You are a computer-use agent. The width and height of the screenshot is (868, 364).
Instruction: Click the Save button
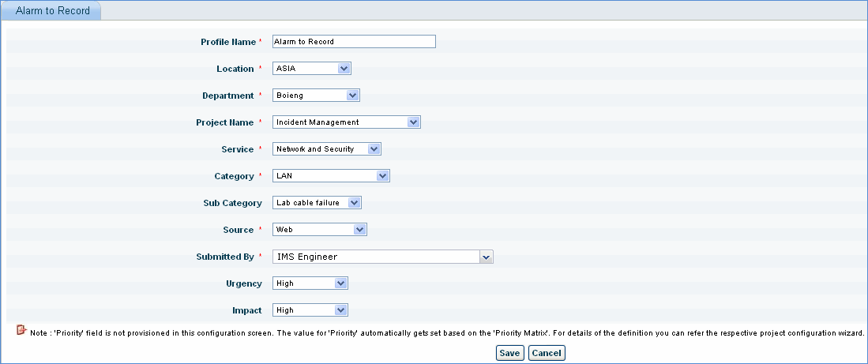(x=509, y=353)
